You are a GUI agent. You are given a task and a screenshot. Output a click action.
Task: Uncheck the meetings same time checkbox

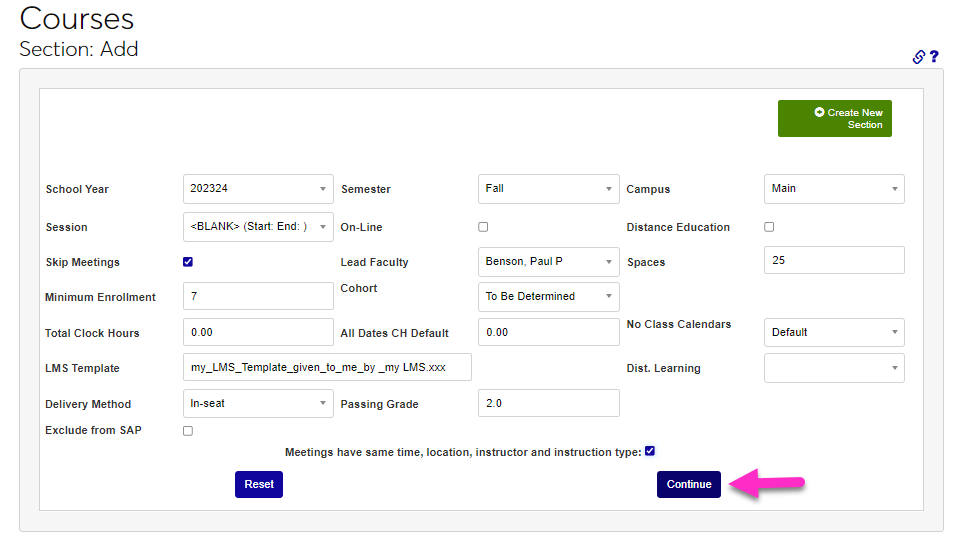650,451
